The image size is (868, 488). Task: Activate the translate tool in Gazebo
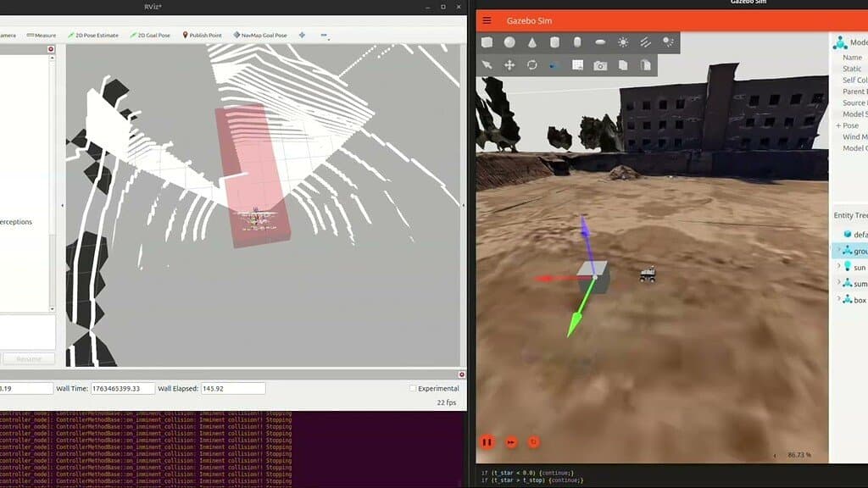click(509, 65)
